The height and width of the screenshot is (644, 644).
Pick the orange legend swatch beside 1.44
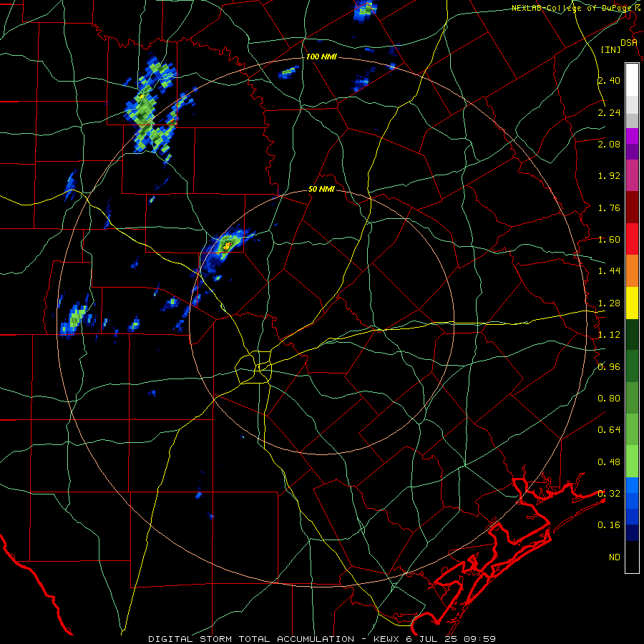point(632,271)
